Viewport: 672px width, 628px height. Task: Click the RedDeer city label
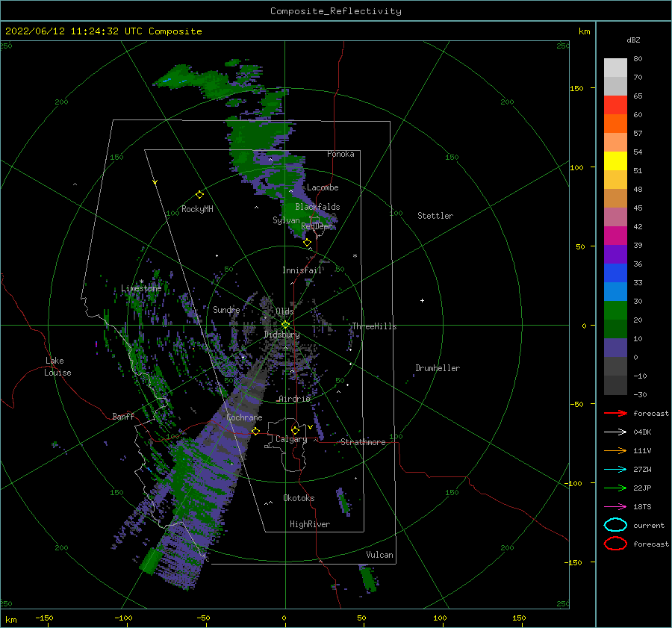tap(317, 226)
